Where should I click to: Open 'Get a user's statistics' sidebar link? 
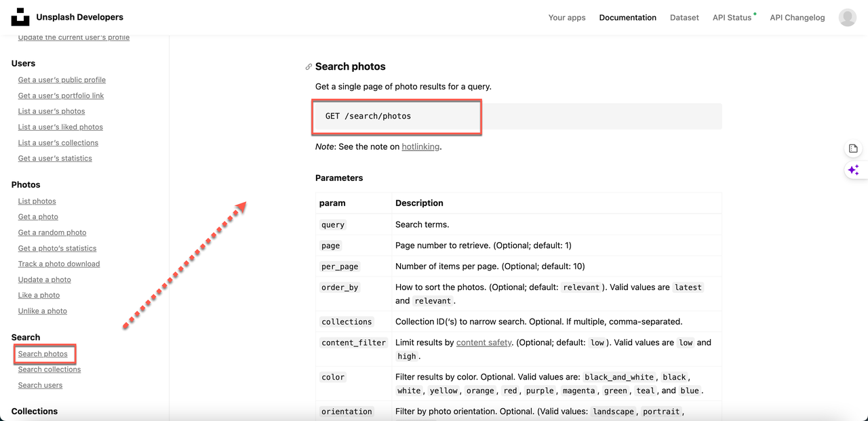click(55, 159)
